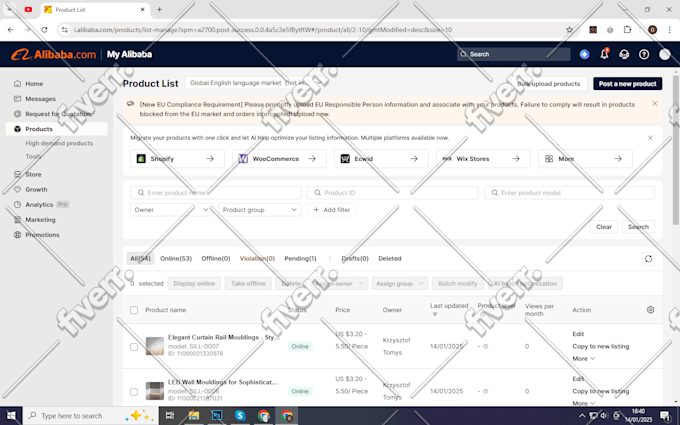Open the Assign group dropdown

click(399, 284)
